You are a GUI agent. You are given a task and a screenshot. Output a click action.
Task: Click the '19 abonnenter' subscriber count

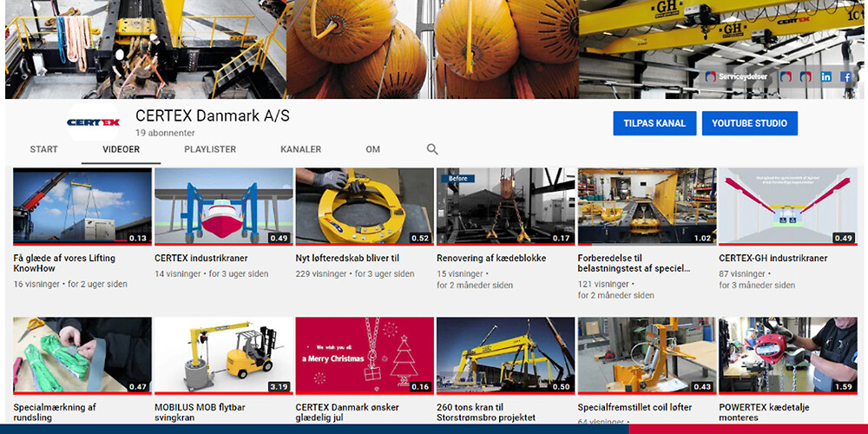coord(165,134)
